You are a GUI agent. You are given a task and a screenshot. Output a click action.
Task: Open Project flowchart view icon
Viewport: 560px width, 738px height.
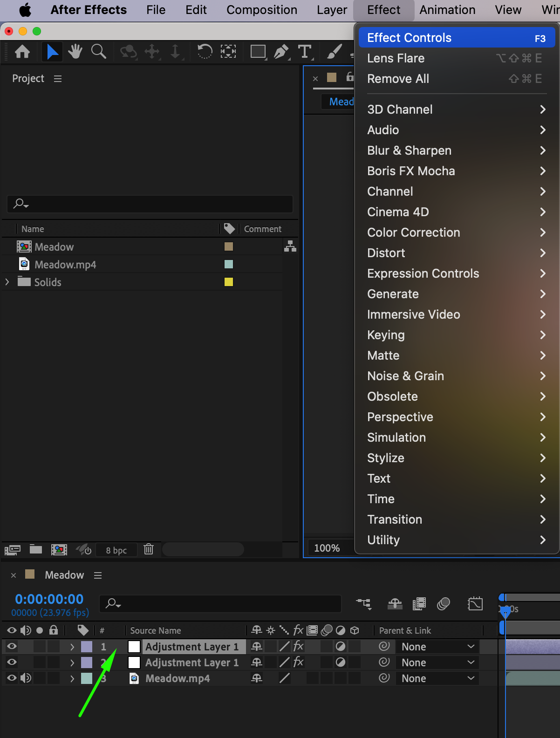point(290,246)
